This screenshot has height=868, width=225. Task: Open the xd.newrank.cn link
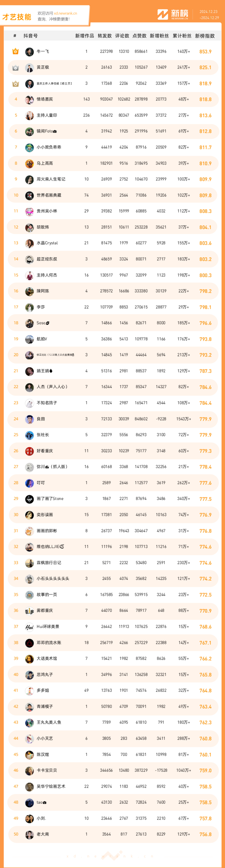65,13
